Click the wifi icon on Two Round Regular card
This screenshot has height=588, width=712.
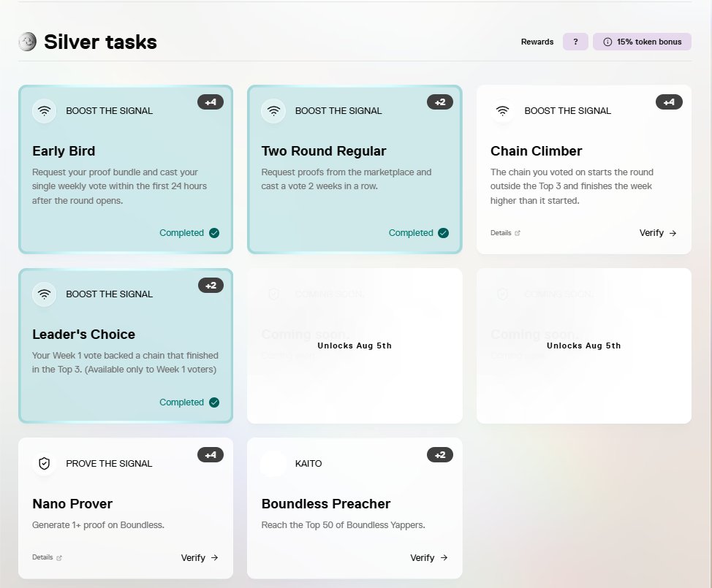273,111
